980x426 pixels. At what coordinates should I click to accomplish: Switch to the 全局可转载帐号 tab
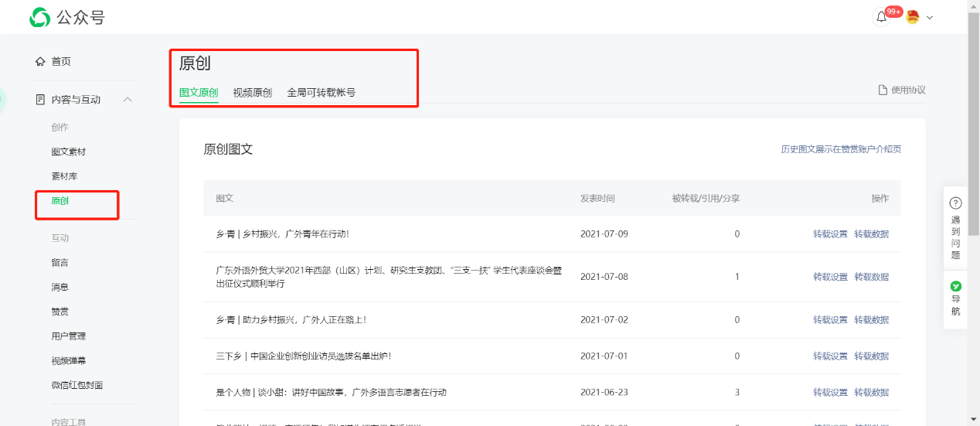321,93
